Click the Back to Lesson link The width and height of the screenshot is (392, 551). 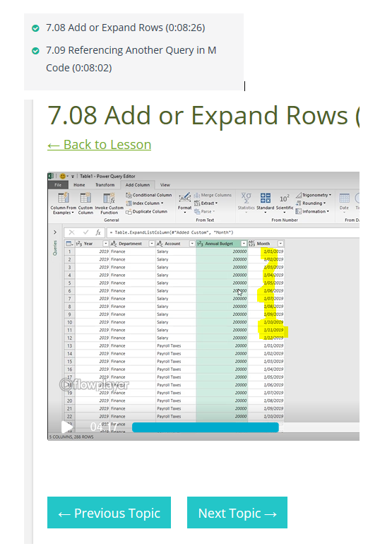pos(100,144)
